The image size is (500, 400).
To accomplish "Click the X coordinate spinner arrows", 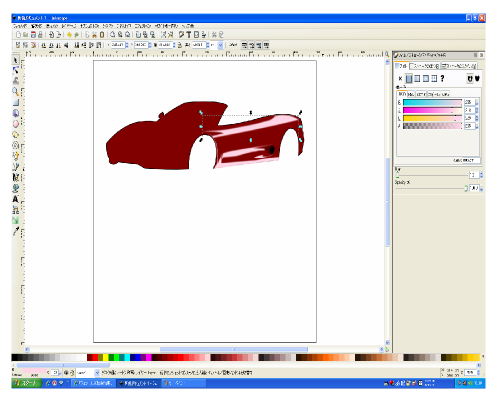I will (x=127, y=45).
